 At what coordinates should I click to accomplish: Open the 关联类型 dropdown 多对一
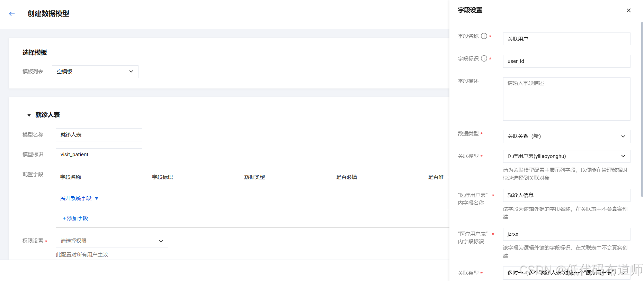(x=566, y=273)
